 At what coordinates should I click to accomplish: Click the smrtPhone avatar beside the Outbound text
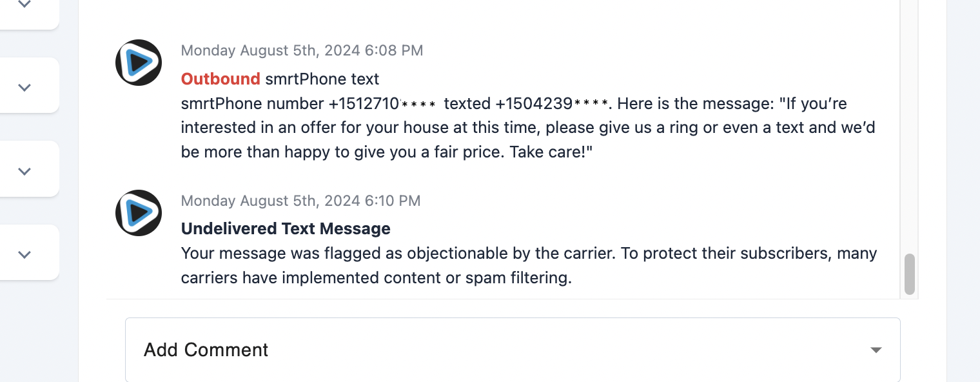138,63
